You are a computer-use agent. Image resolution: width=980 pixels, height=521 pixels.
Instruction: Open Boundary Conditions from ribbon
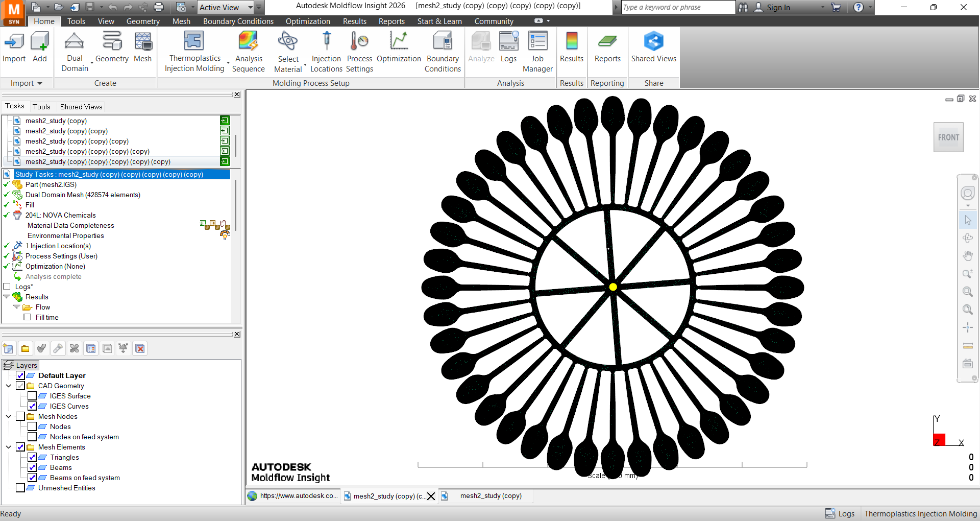(443, 52)
